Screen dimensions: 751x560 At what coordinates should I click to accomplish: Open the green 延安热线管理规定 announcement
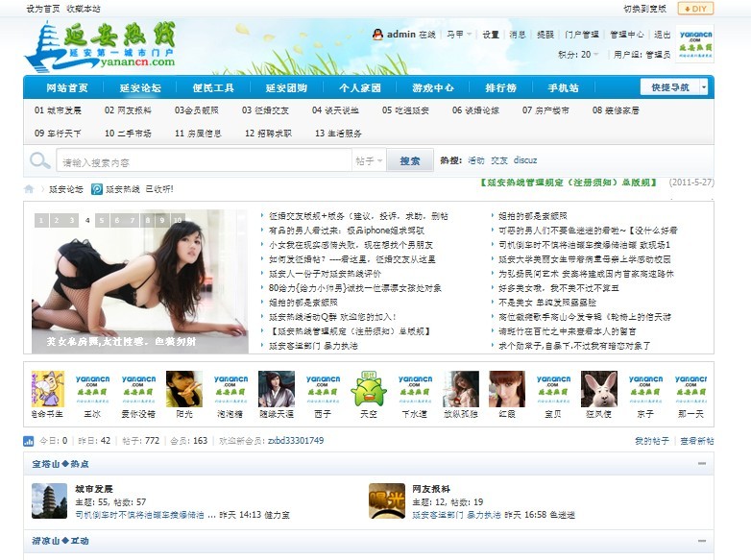[x=568, y=183]
